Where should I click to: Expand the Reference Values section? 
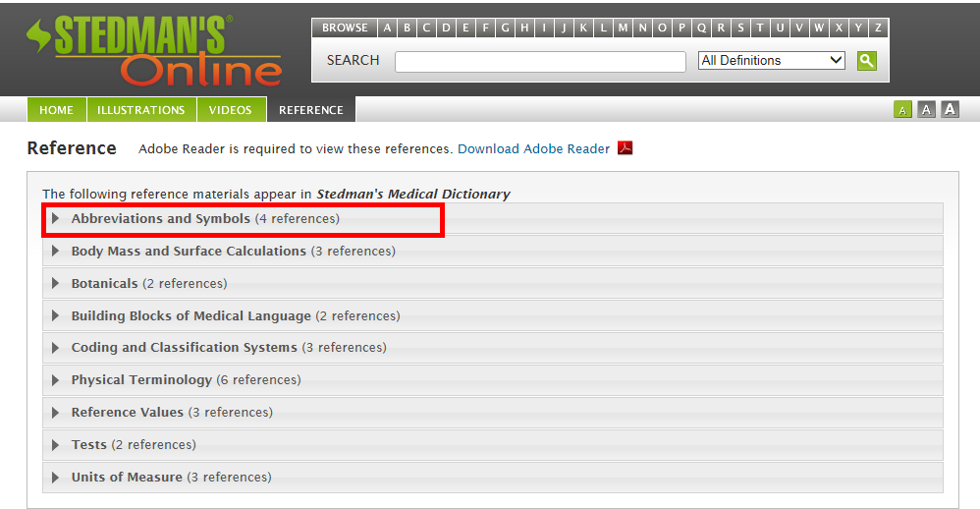click(x=493, y=413)
